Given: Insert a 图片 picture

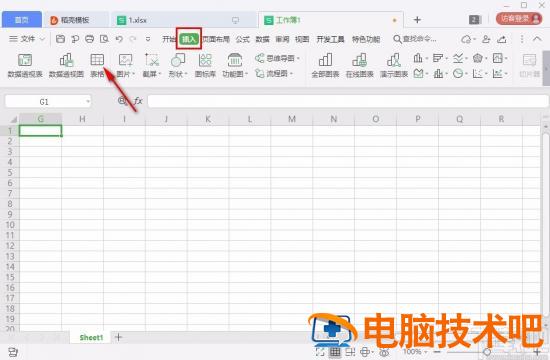Looking at the screenshot, I should (125, 65).
